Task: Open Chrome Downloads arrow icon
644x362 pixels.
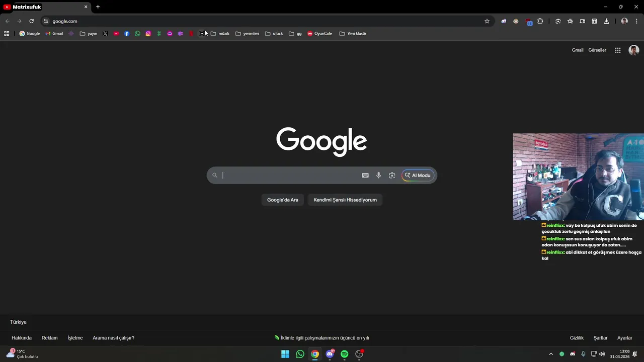Action: (606, 21)
